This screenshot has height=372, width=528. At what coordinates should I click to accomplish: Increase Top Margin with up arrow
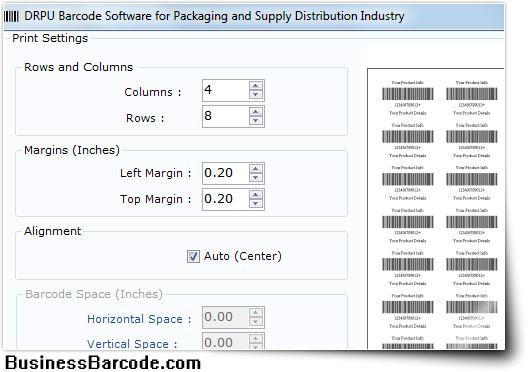256,195
